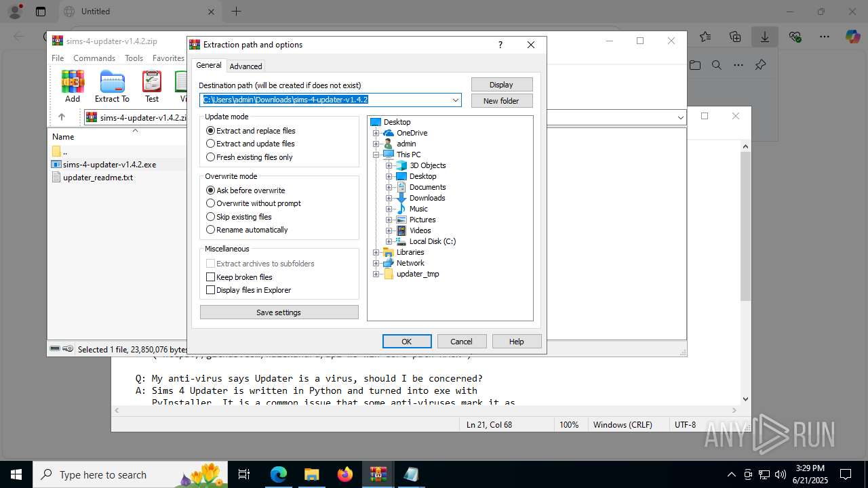Viewport: 868px width, 488px height.
Task: Click the New folder button
Action: 502,101
